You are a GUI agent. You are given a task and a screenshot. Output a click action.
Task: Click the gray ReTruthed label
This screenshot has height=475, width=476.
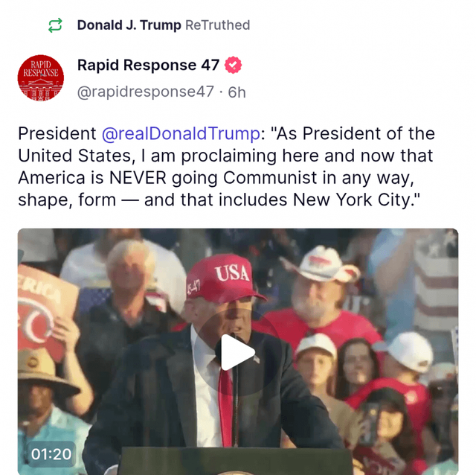(217, 25)
